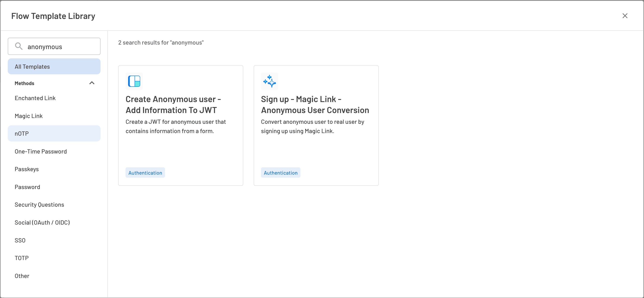Select Social (OAuth / OIDC) filter
The image size is (644, 298).
[42, 222]
